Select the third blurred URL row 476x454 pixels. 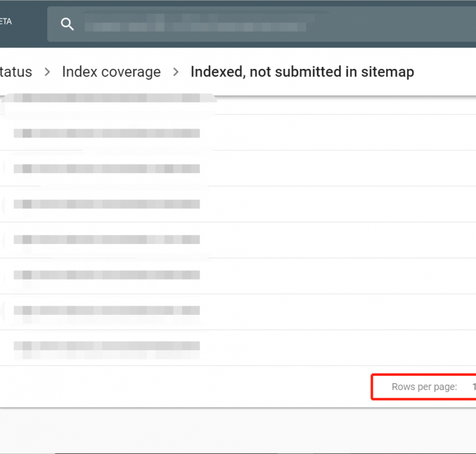tap(107, 168)
